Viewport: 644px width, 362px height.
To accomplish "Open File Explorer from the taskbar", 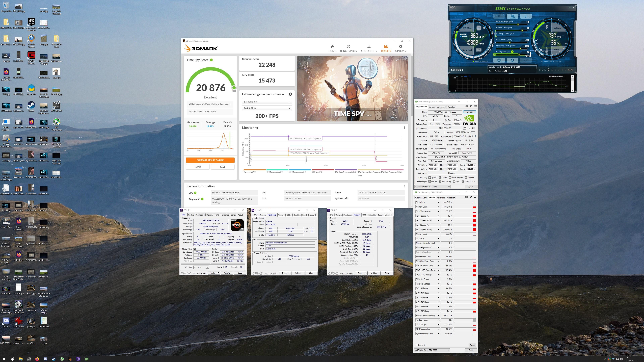I will coord(21,359).
